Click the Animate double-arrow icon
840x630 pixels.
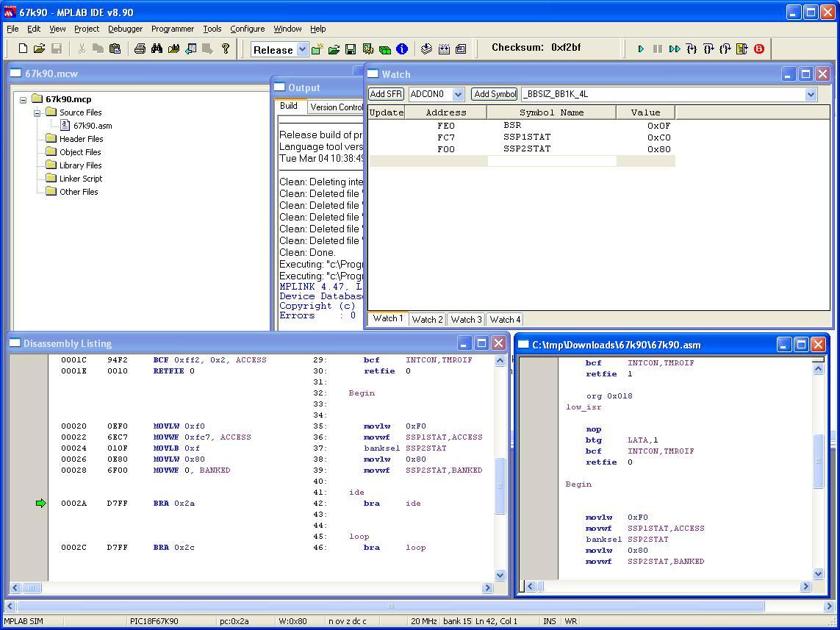[674, 49]
